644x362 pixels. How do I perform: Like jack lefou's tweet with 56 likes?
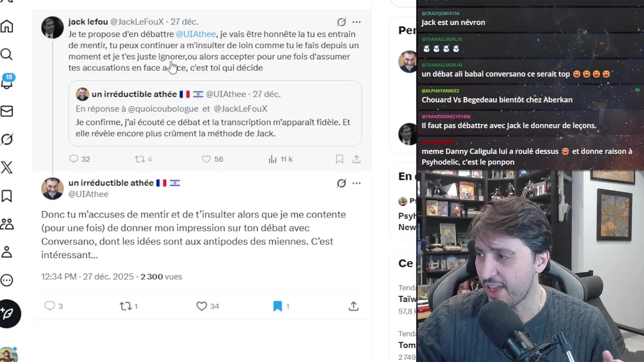point(206,159)
